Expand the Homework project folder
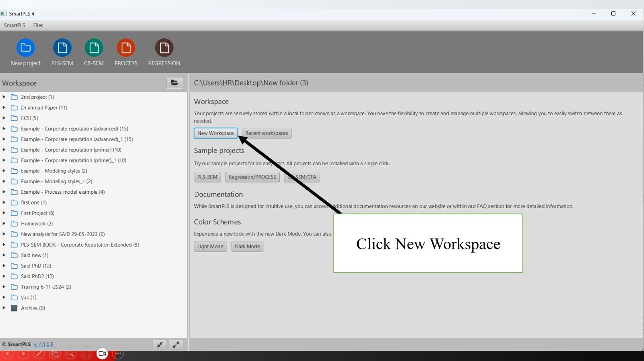Screen dimensions: 644x361 click(4, 224)
